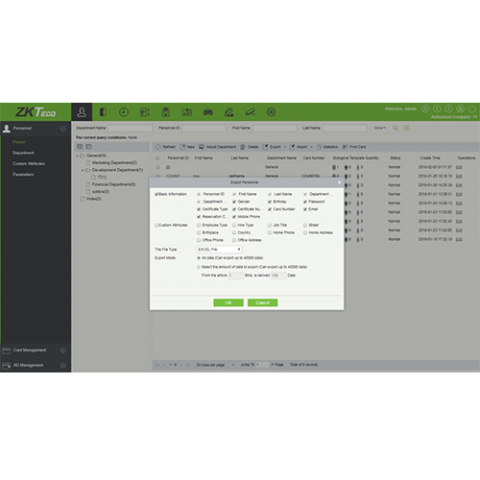Click the Department Name search field
This screenshot has height=480, width=480.
coord(130,128)
